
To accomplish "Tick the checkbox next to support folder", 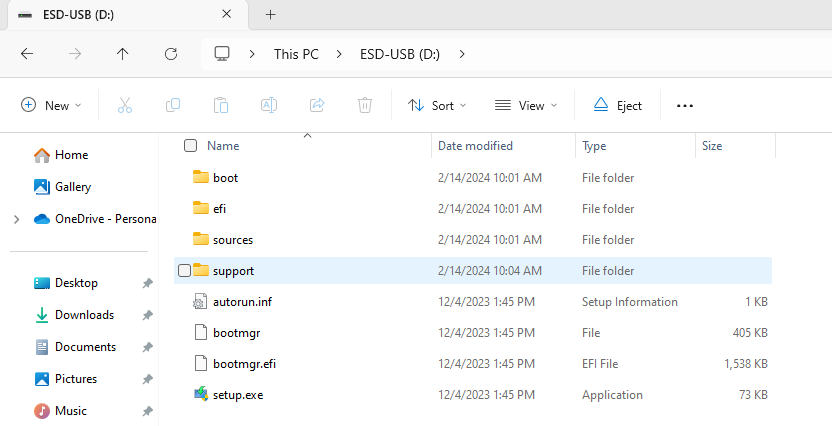I will tap(184, 270).
